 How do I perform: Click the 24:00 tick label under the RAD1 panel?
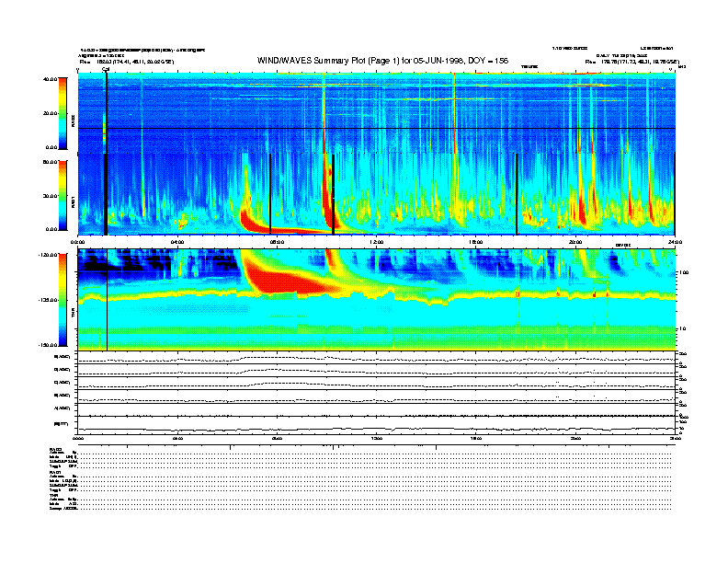[675, 242]
